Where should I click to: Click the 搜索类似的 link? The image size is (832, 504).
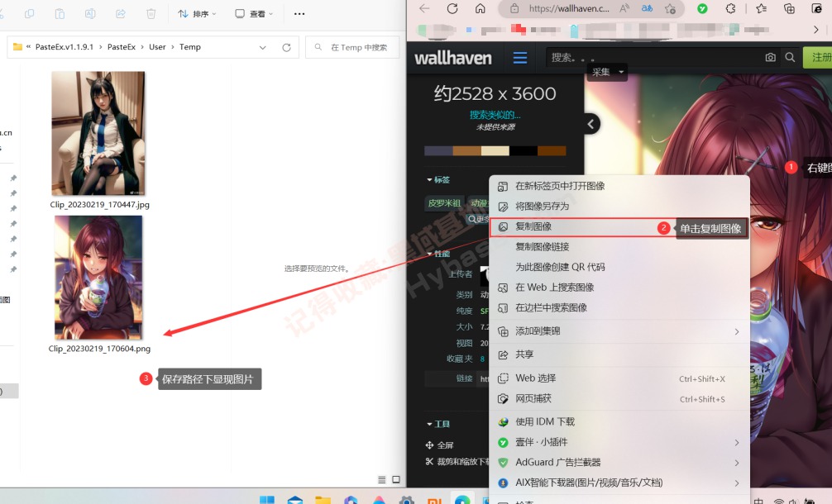point(495,115)
